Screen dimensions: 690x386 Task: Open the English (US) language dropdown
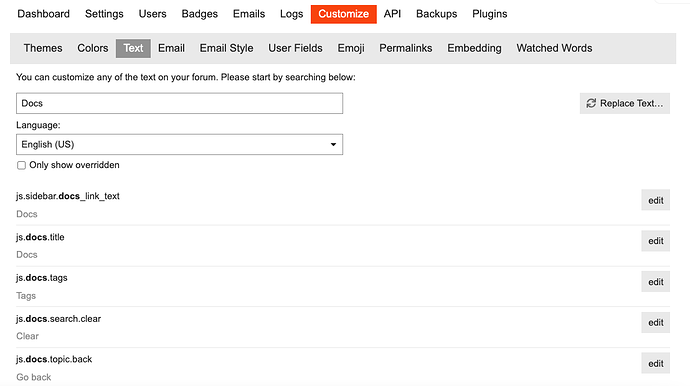(180, 144)
